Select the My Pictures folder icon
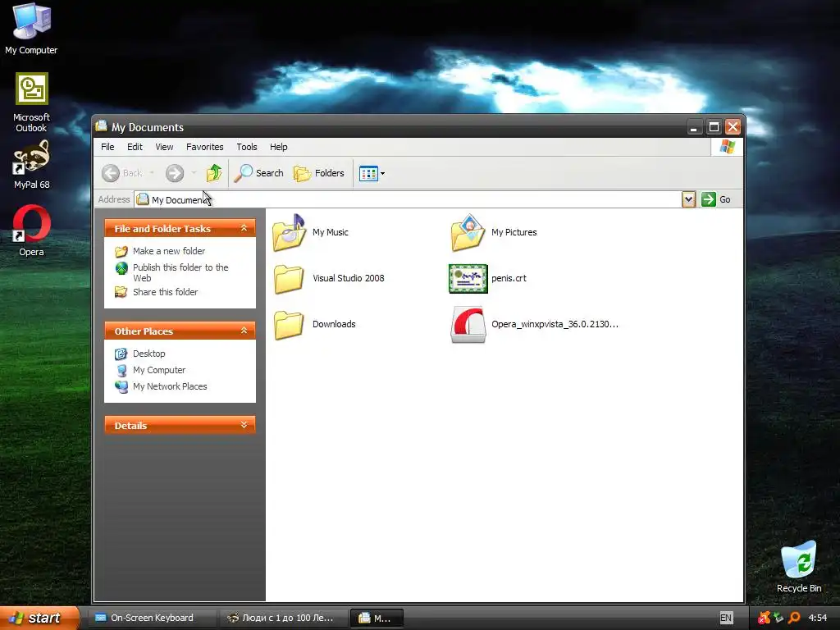Image resolution: width=840 pixels, height=630 pixels. pos(468,232)
